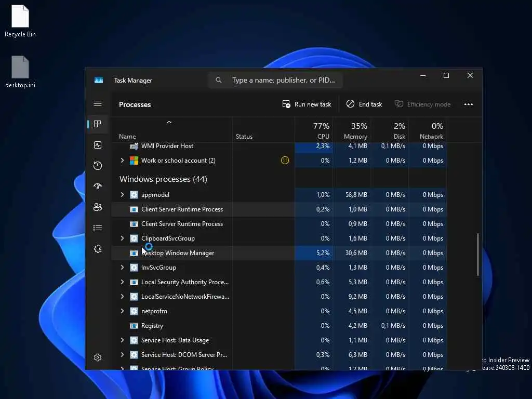This screenshot has width=532, height=399.
Task: Sort by Network column header
Action: [428, 130]
